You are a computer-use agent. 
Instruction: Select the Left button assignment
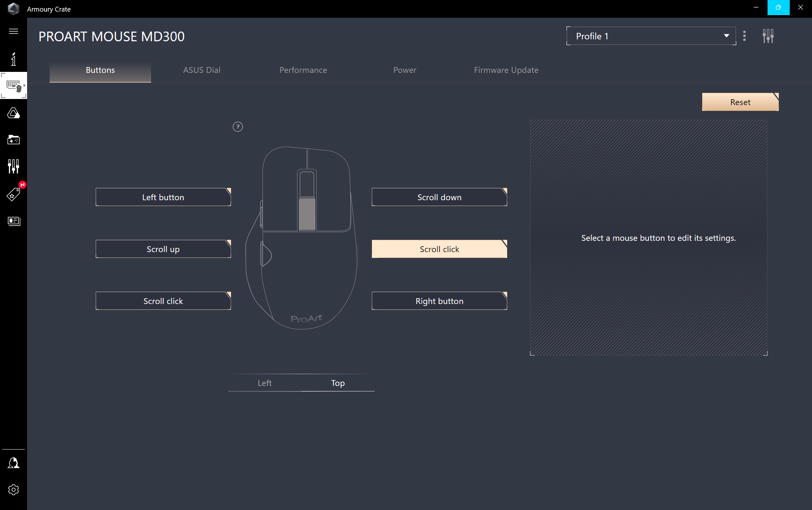click(x=163, y=197)
